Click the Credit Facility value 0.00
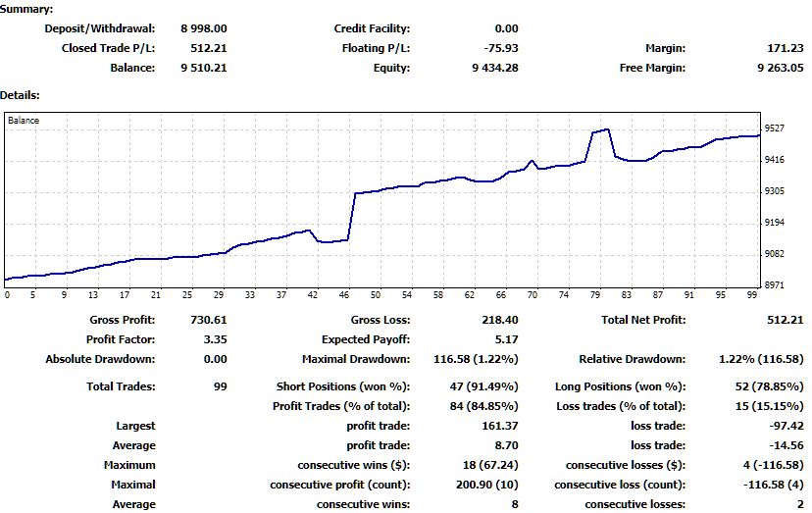Viewport: 812px width, 513px height. [506, 28]
